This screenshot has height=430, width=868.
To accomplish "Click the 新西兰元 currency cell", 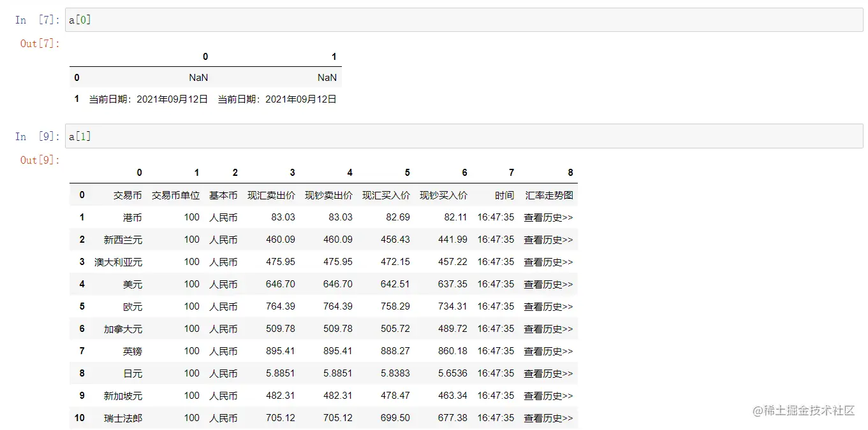I will click(x=123, y=240).
